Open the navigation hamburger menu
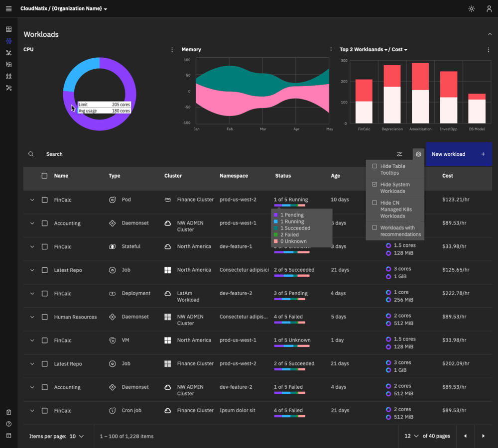This screenshot has height=448, width=498. click(8, 8)
